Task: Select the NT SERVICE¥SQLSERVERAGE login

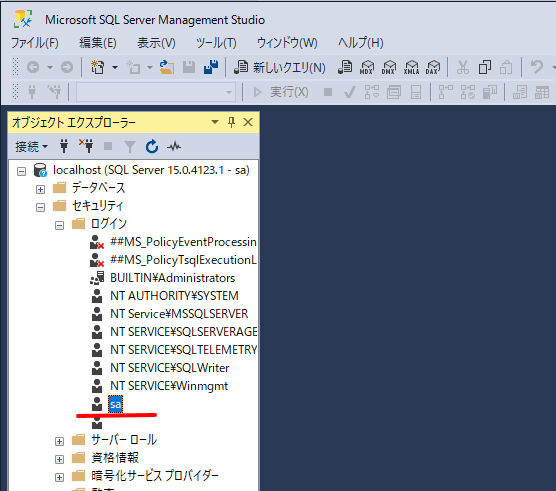Action: pyautogui.click(x=183, y=332)
